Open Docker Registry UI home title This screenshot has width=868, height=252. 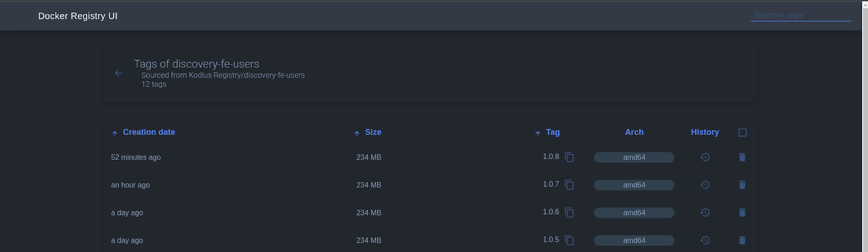78,16
